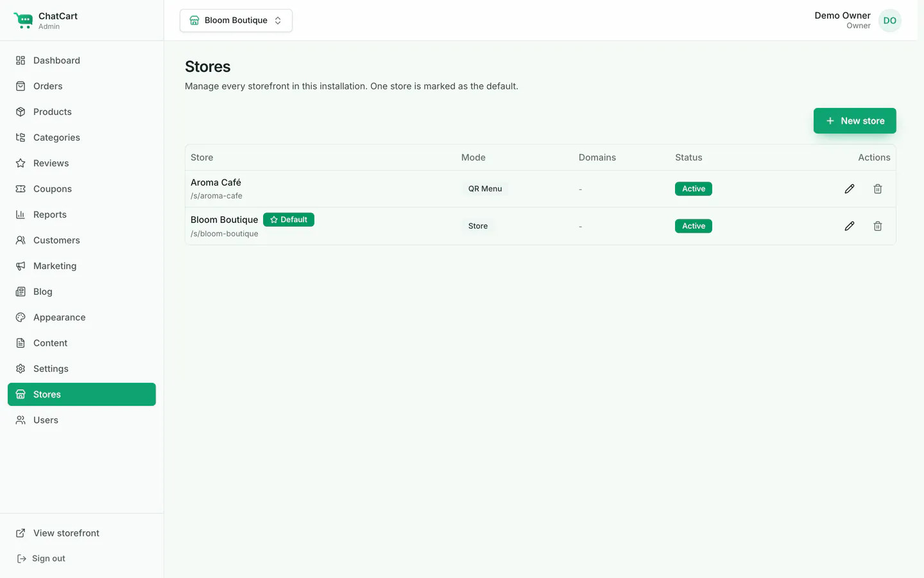
Task: Click the Domains column header
Action: 597,157
